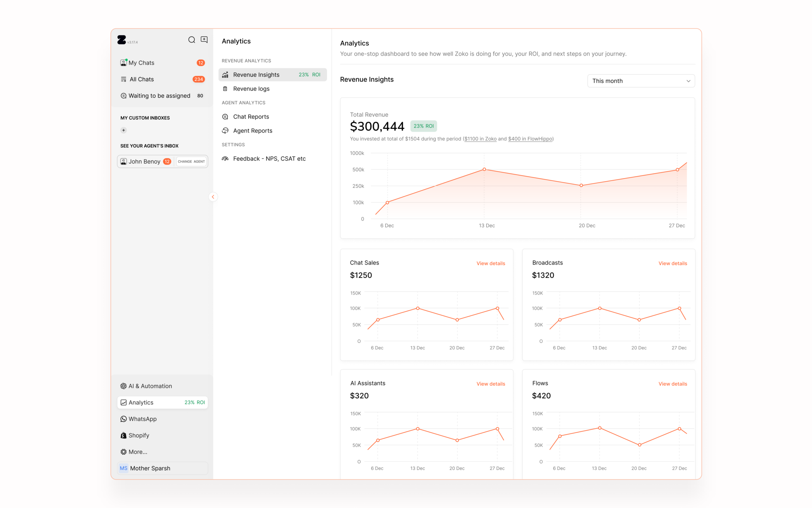Click the v3.17.4 version label
The width and height of the screenshot is (812, 508).
[133, 42]
